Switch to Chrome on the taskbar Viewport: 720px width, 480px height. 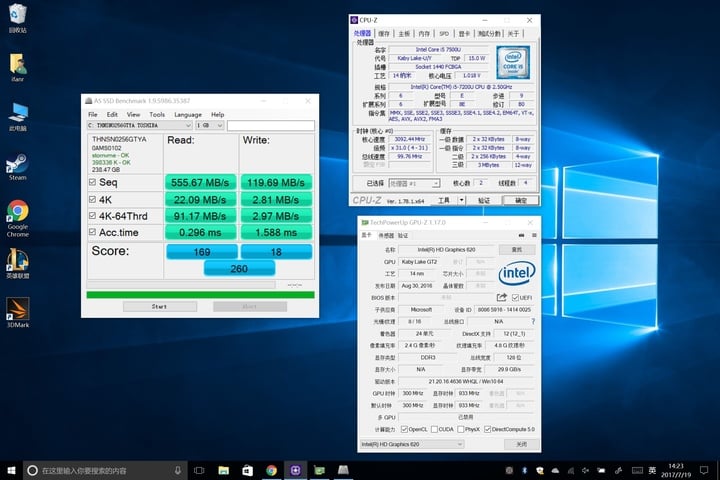point(271,470)
